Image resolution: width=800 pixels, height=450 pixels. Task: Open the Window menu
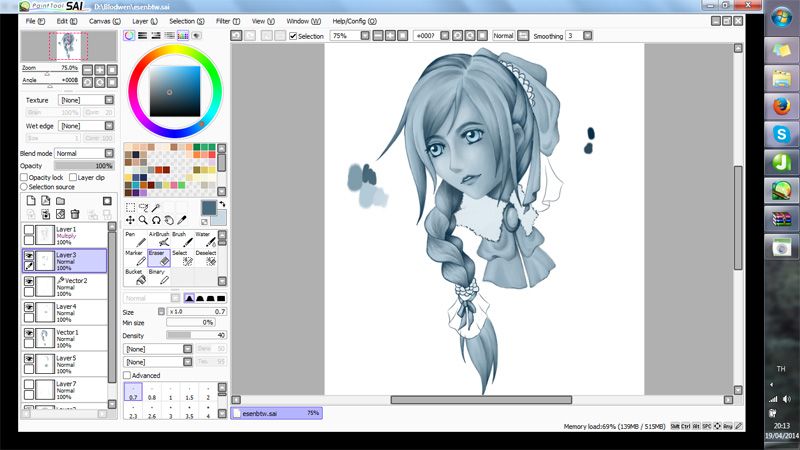coord(304,21)
